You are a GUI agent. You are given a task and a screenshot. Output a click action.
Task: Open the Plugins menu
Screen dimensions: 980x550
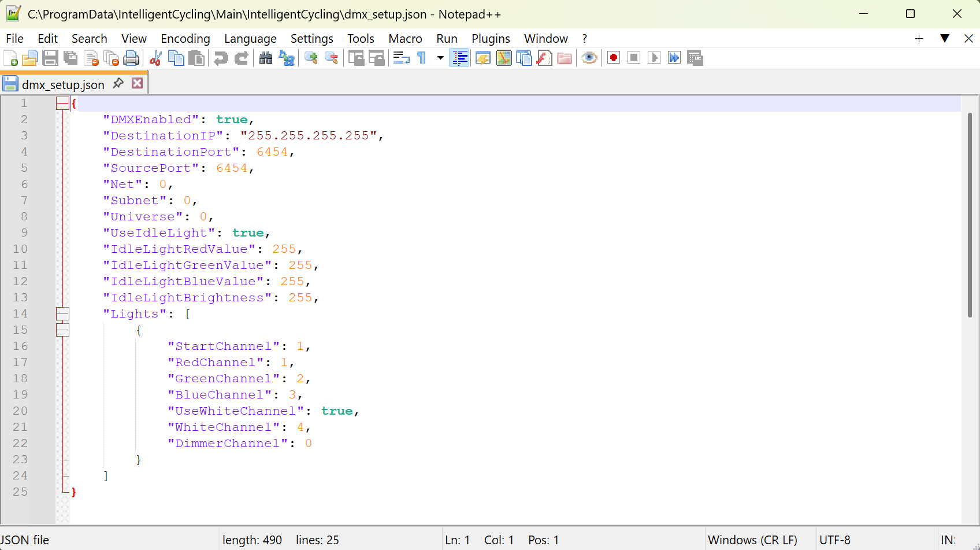click(x=490, y=39)
